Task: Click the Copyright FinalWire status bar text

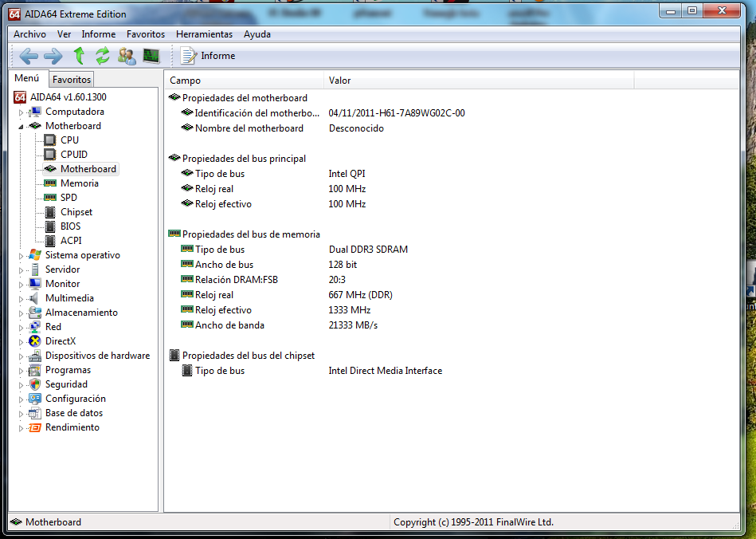Action: [x=473, y=522]
